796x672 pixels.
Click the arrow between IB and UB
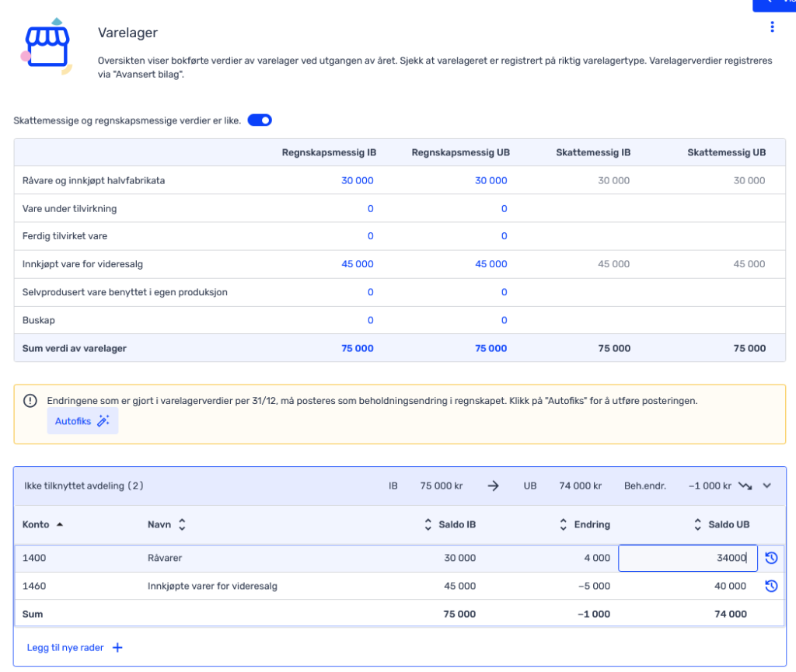(493, 486)
